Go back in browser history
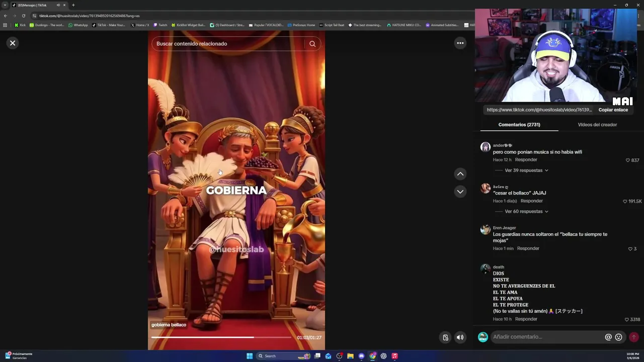Image resolution: width=644 pixels, height=362 pixels. tap(6, 16)
